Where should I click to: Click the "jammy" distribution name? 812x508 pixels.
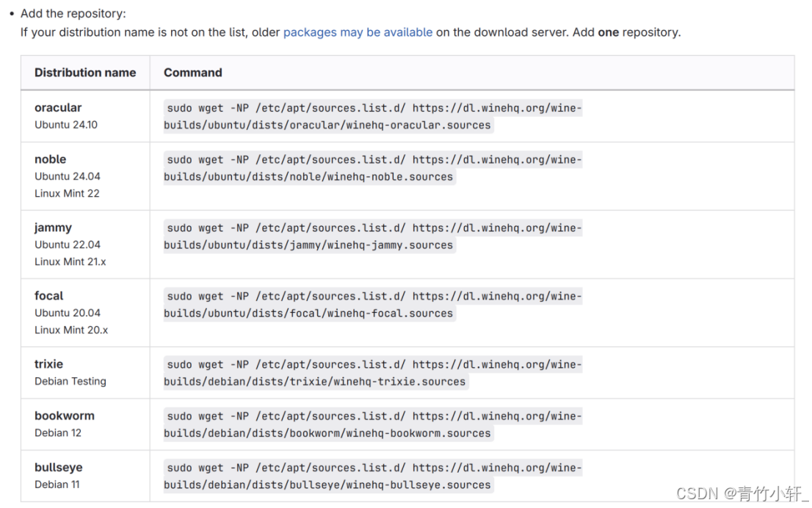click(x=53, y=228)
